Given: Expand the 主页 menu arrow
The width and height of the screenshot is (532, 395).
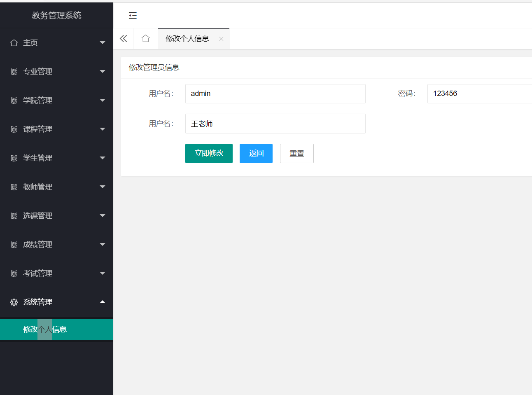Looking at the screenshot, I should 103,43.
